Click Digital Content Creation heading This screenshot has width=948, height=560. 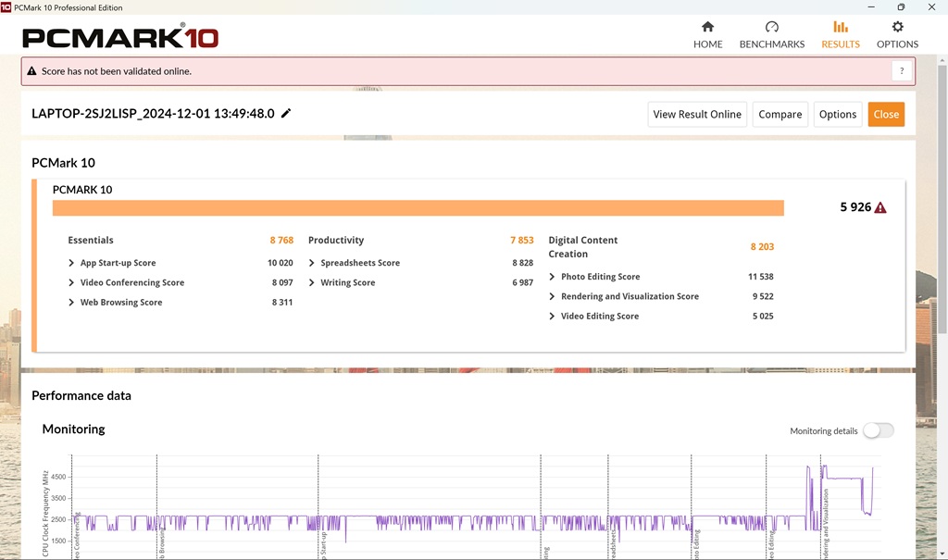point(583,247)
